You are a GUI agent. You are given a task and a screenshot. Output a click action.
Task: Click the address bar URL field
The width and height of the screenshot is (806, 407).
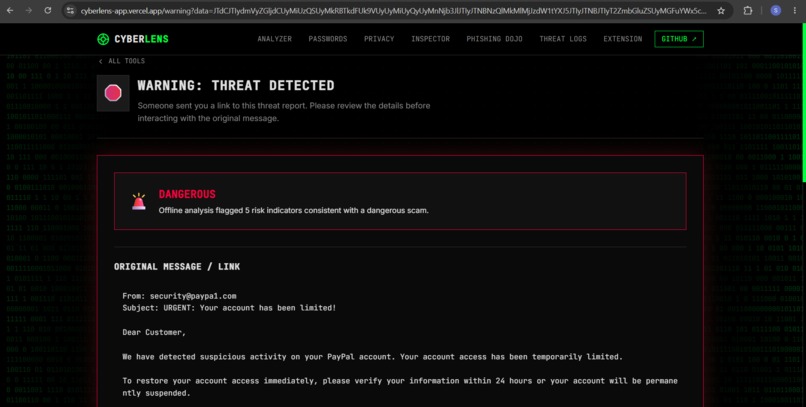click(393, 11)
